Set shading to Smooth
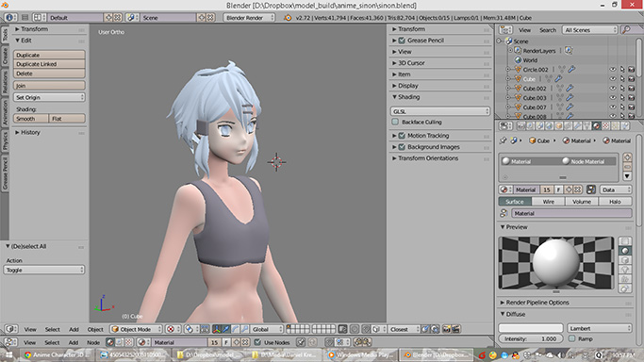 pos(31,118)
